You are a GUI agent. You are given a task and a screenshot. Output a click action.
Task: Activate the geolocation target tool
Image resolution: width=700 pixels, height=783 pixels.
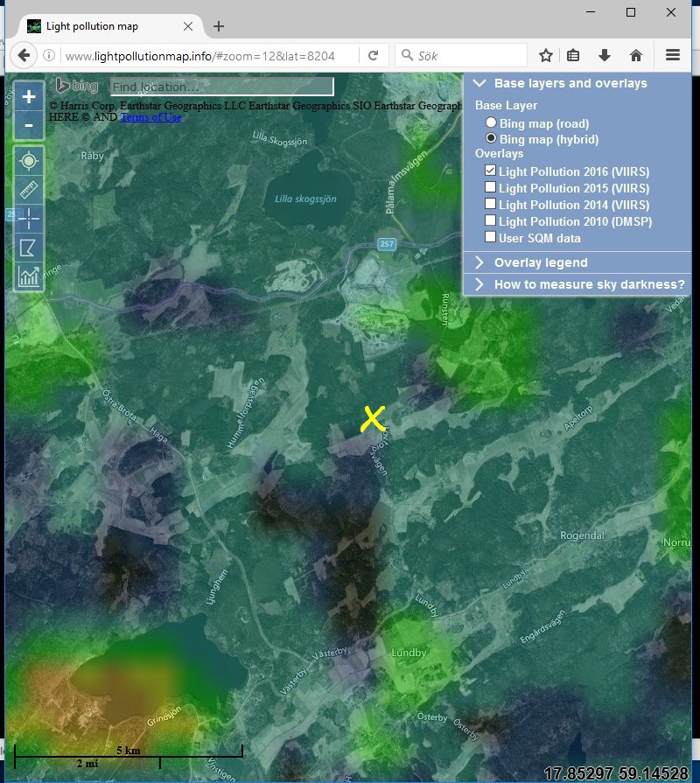(x=29, y=161)
